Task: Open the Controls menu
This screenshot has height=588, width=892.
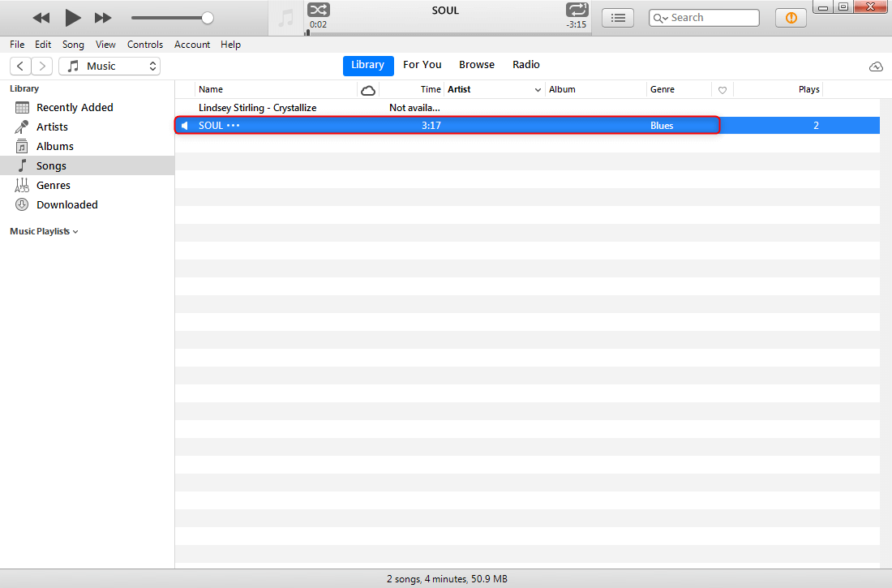Action: [x=145, y=45]
